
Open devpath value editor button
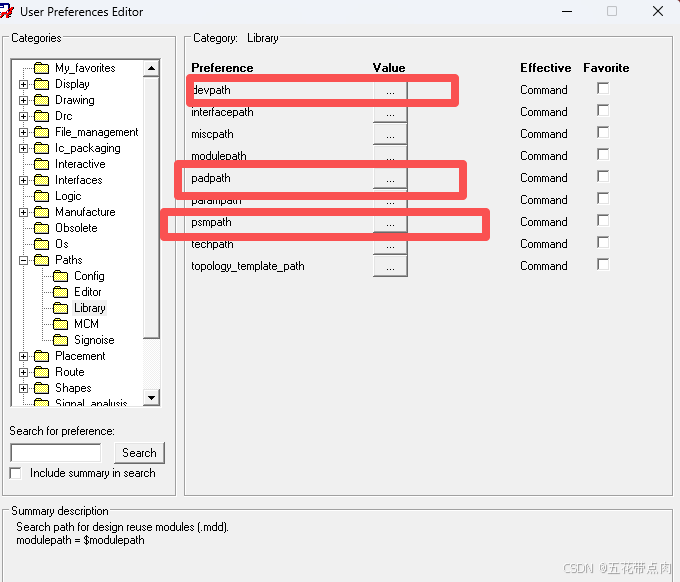pyautogui.click(x=390, y=91)
